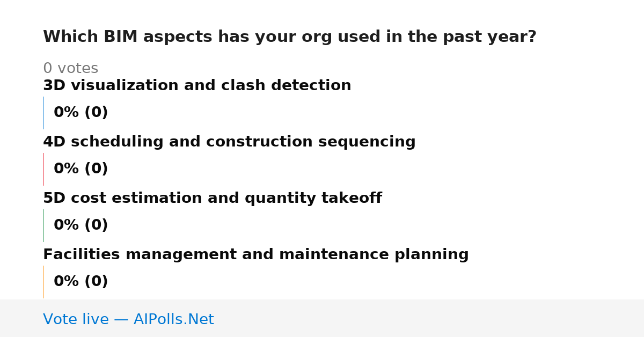This screenshot has width=644, height=337.
Task: Click the 0% (0) result under 3D visualization
Action: 81,113
